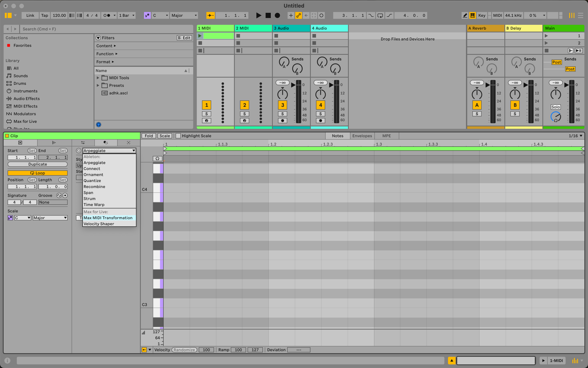Click the browser preview headphone icon
Screen dimensions: 588x368
pos(99,125)
